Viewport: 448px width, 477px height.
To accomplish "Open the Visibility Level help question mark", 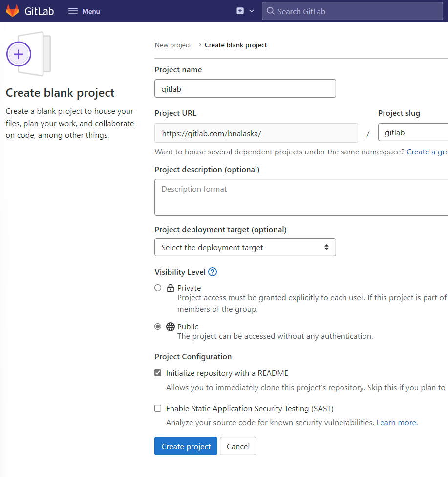I will click(x=212, y=272).
